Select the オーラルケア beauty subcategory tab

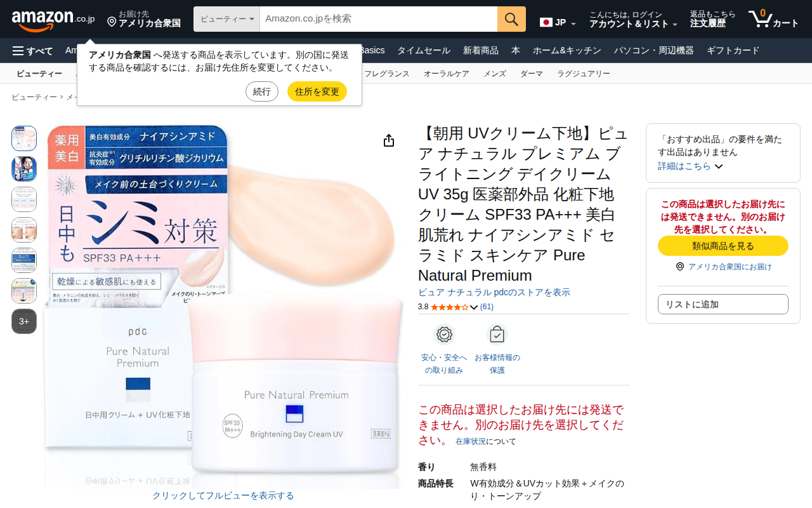[447, 74]
